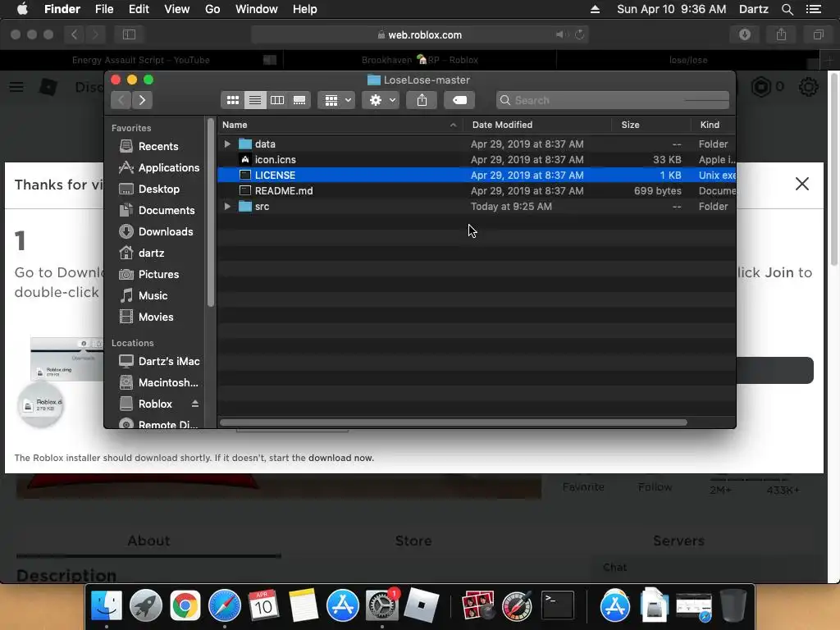Close the Roblox download dialog
840x630 pixels.
[802, 184]
